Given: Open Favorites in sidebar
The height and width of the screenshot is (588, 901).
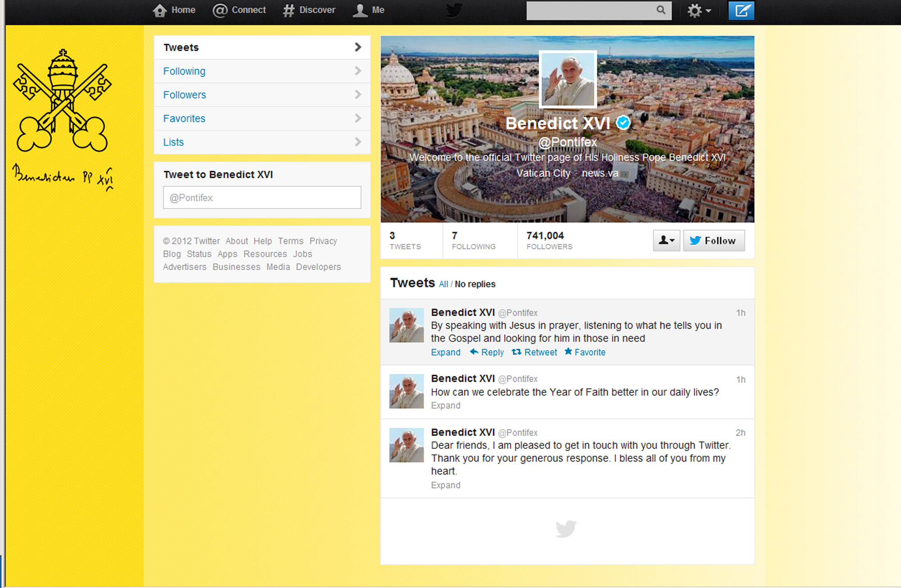Looking at the screenshot, I should click(x=262, y=118).
